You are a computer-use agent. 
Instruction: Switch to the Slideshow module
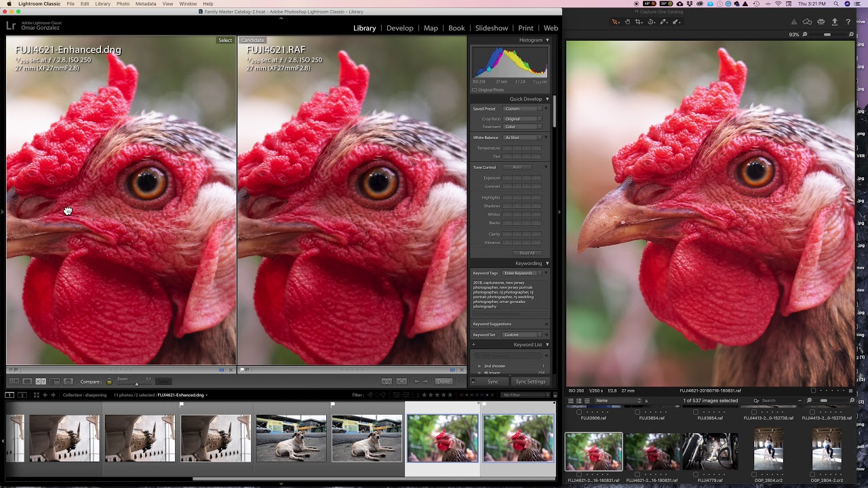click(491, 28)
